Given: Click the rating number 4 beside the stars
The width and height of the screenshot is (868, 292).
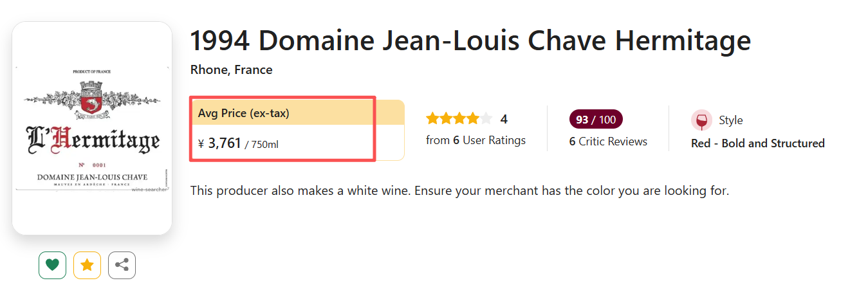Looking at the screenshot, I should (x=504, y=119).
